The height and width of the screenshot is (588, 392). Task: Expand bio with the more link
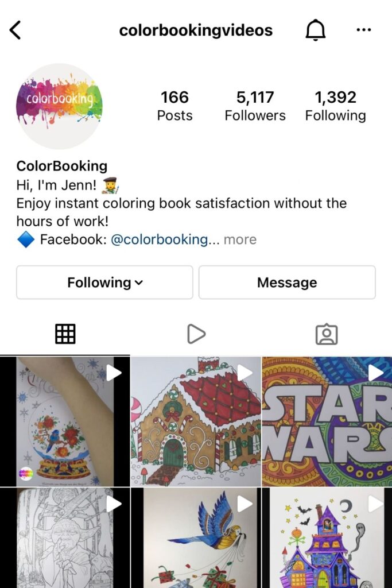pos(240,239)
